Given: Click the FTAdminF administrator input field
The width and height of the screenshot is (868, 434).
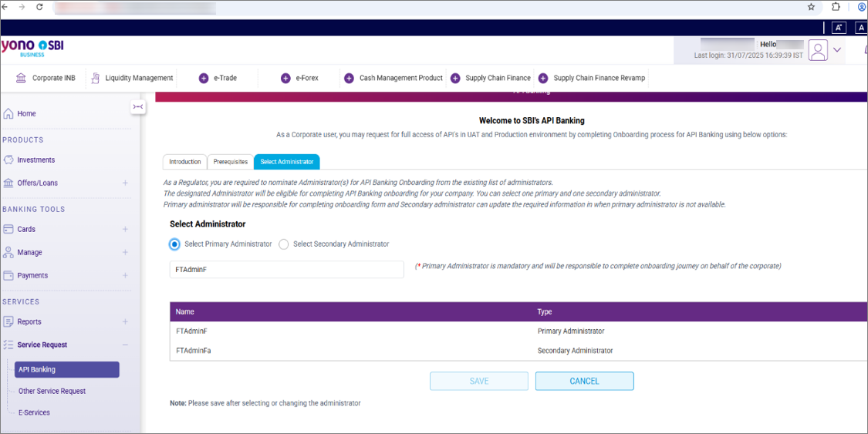Looking at the screenshot, I should click(287, 270).
